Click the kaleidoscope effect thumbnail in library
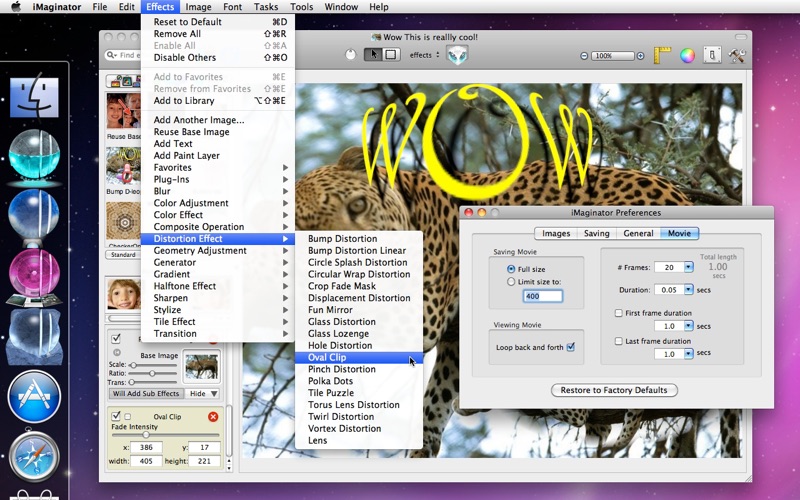Screen dimensions: 800x500 click(123, 221)
